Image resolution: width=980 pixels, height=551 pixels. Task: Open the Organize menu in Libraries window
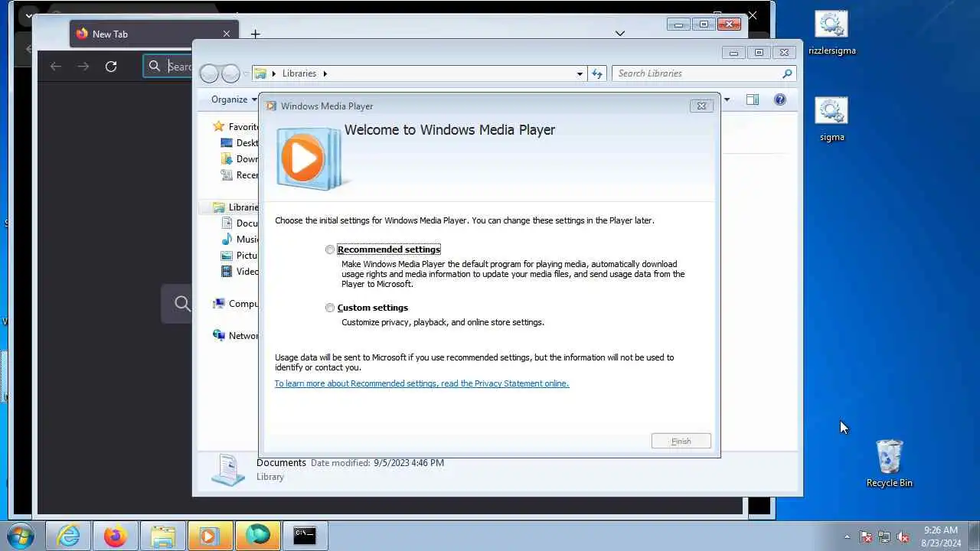coord(234,99)
